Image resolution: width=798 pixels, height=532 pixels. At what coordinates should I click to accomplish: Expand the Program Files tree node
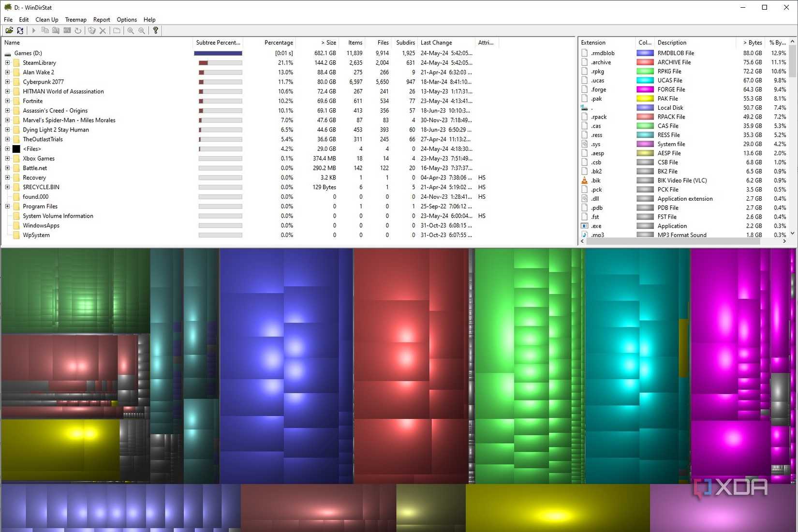[x=7, y=207]
